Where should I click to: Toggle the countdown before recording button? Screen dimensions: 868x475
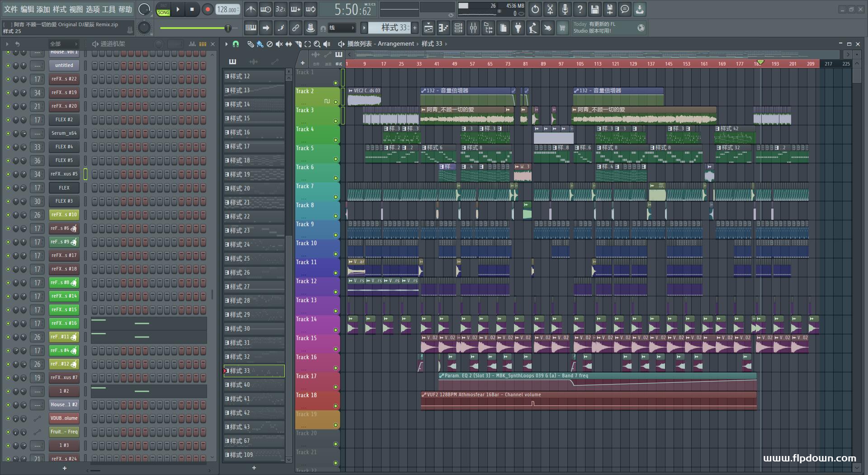pos(280,9)
